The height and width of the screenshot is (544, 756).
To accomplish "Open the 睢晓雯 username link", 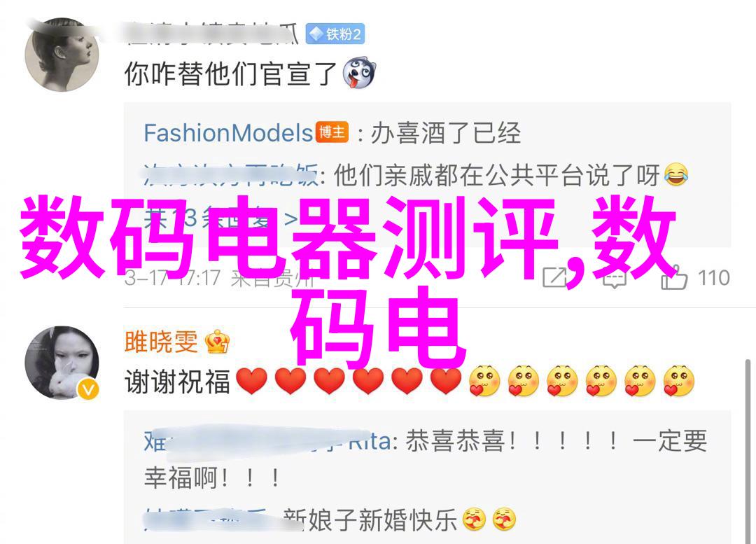I will (161, 342).
